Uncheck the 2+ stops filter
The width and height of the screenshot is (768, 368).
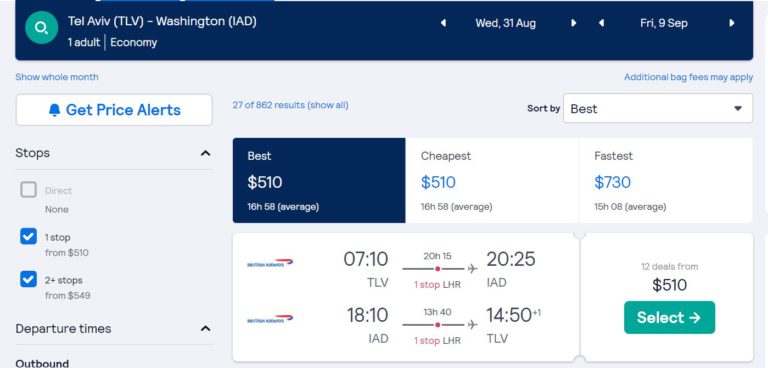[x=28, y=279]
